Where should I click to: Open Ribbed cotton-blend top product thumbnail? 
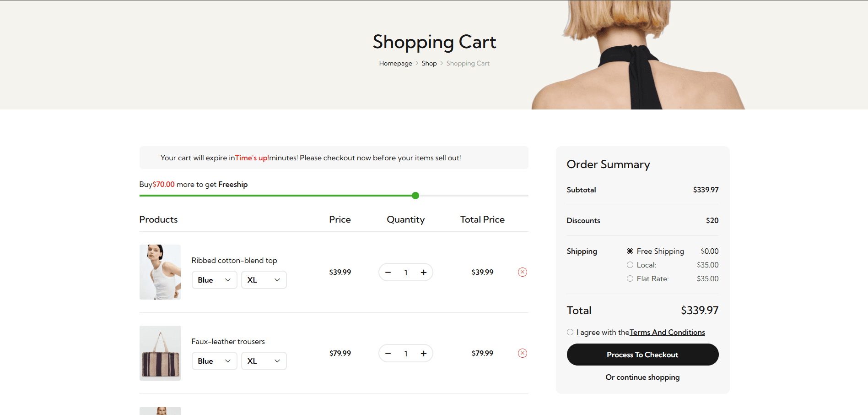click(160, 272)
